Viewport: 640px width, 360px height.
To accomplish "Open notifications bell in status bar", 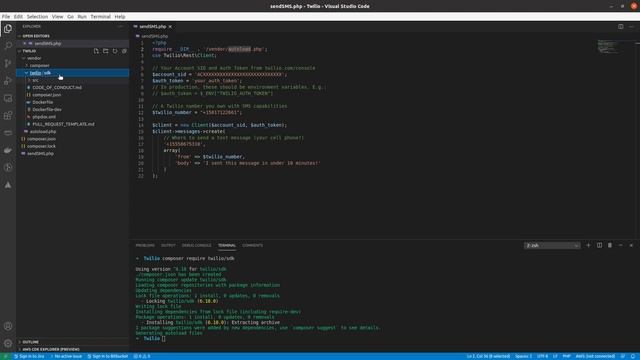I will (633, 356).
